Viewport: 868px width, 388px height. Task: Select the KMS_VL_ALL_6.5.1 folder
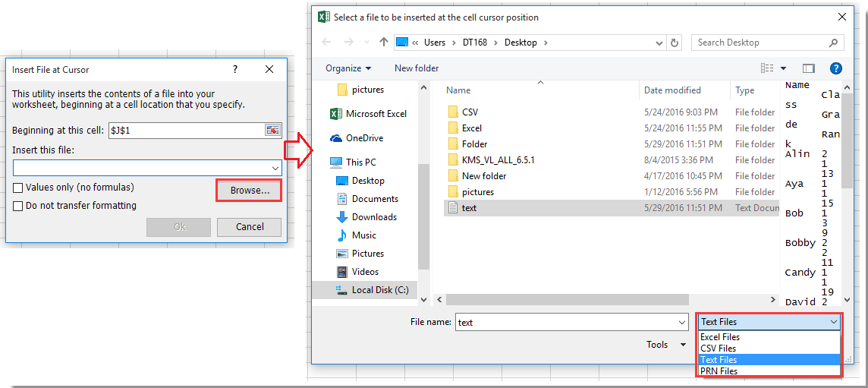coord(498,160)
